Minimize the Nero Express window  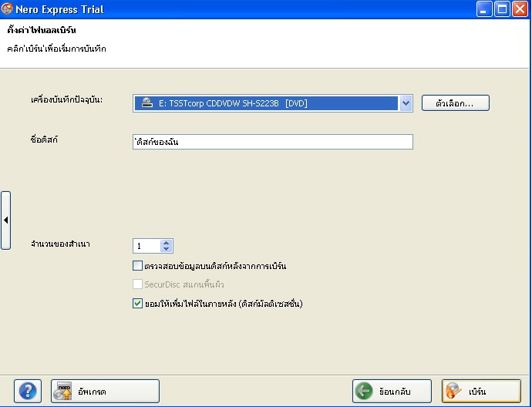coord(484,8)
